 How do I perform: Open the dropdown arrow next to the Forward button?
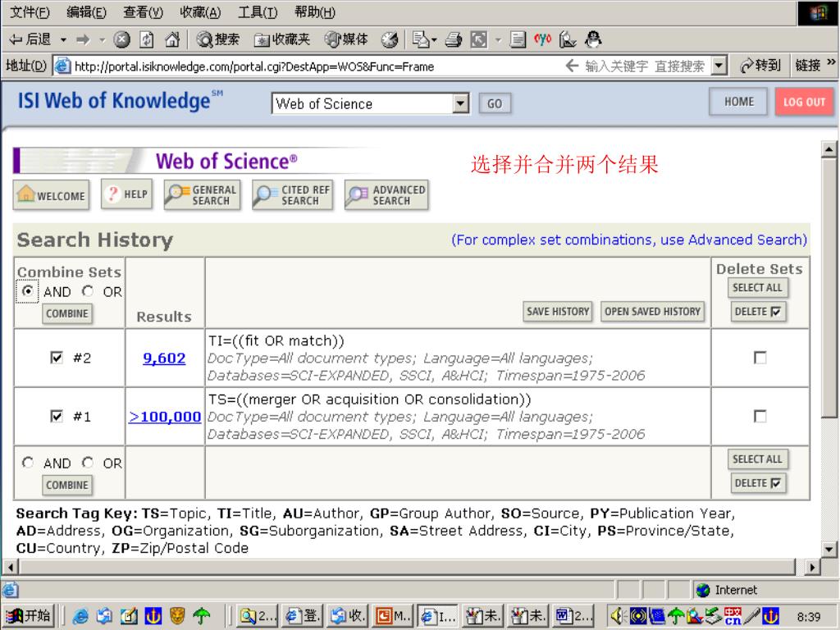(x=102, y=39)
